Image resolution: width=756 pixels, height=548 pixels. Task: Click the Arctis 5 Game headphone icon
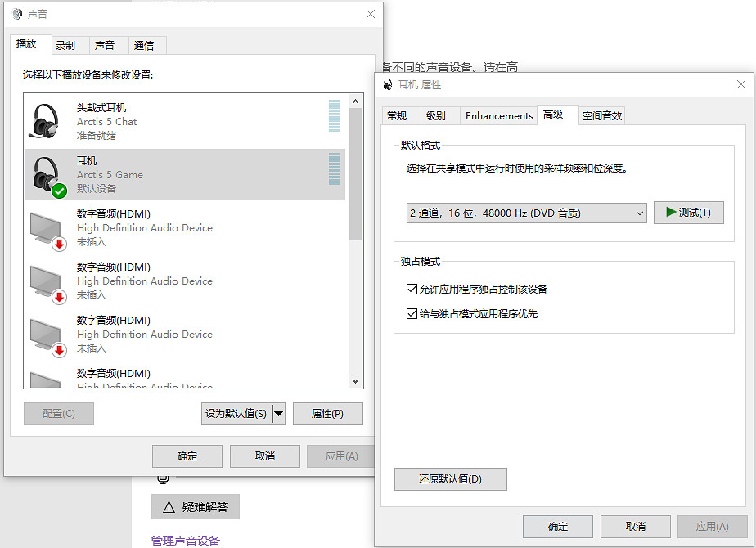(45, 172)
